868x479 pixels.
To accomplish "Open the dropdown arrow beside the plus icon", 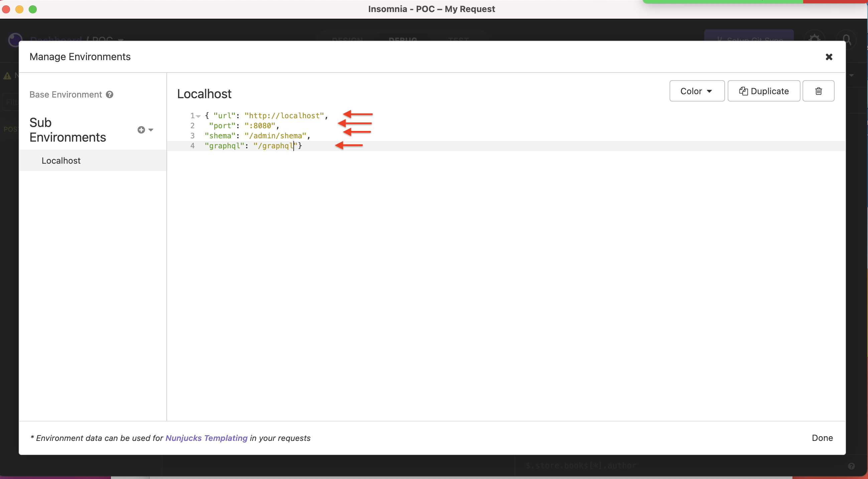I will click(x=151, y=130).
